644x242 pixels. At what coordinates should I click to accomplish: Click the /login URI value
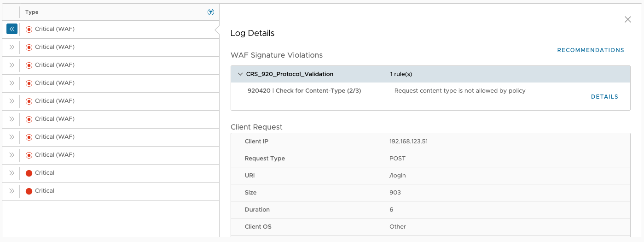397,176
